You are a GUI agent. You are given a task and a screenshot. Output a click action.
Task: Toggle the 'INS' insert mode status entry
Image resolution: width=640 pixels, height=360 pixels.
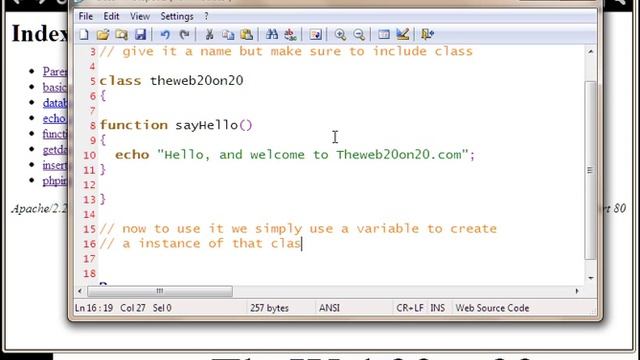(x=438, y=308)
